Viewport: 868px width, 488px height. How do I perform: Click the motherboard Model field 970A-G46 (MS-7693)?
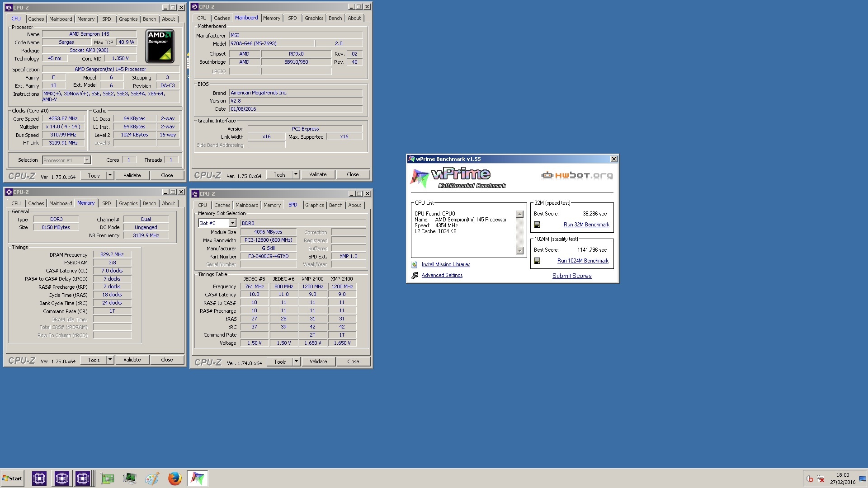[x=271, y=43]
